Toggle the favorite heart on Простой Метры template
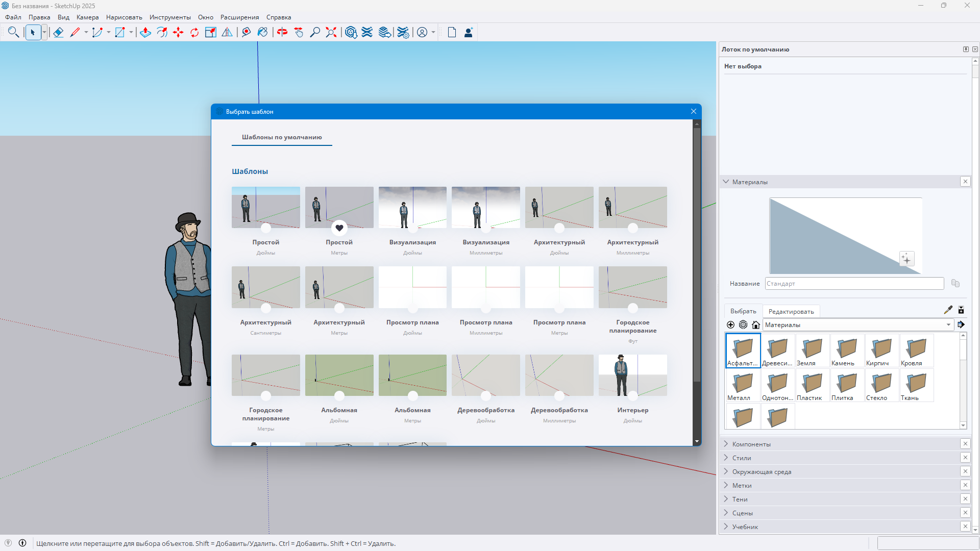The width and height of the screenshot is (980, 551). click(x=339, y=228)
